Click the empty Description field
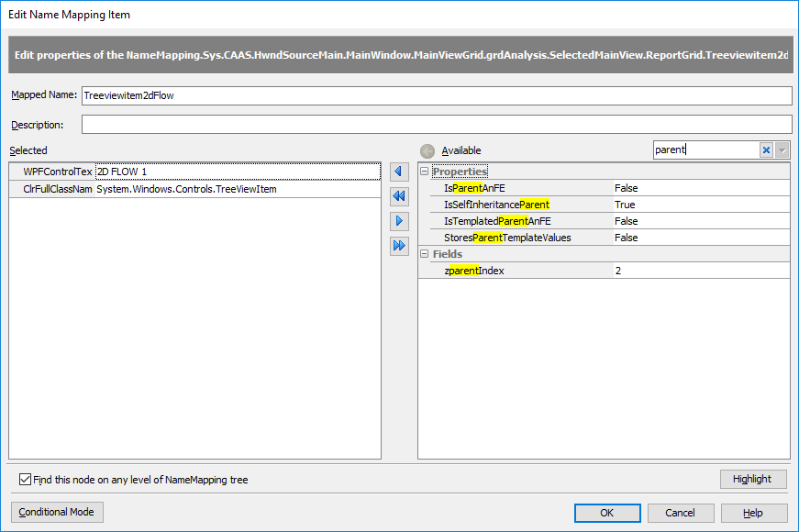This screenshot has width=799, height=532. click(436, 125)
